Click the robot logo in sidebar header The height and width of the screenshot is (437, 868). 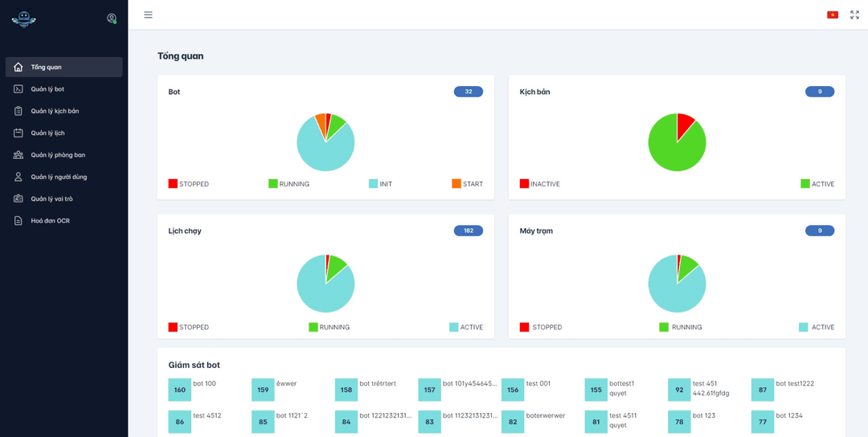pos(23,19)
